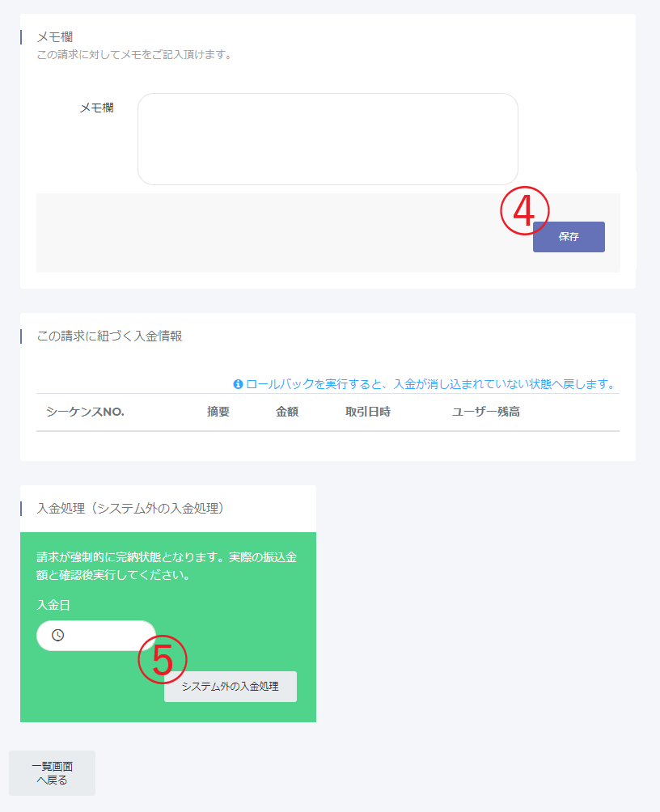Image resolution: width=660 pixels, height=812 pixels.
Task: Click the 入金日 label
Action: (53, 605)
